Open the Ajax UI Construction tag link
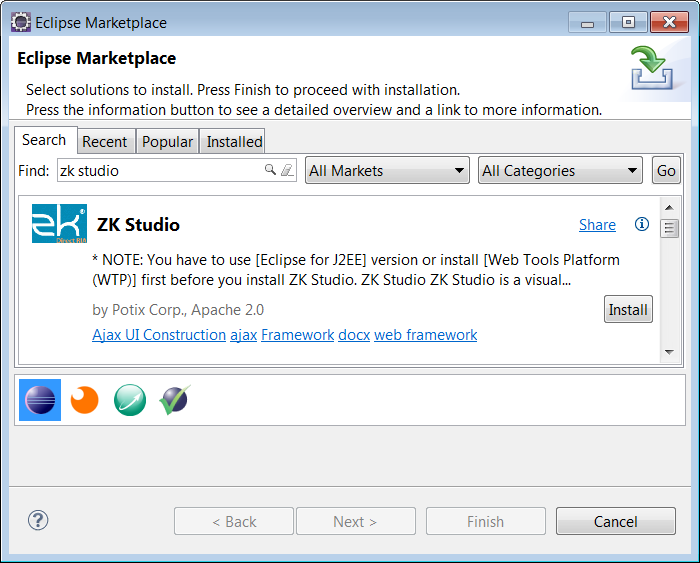The height and width of the screenshot is (563, 700). [159, 335]
